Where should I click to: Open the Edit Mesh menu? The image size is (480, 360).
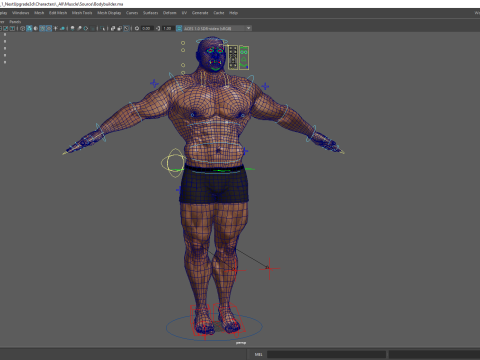[58, 13]
